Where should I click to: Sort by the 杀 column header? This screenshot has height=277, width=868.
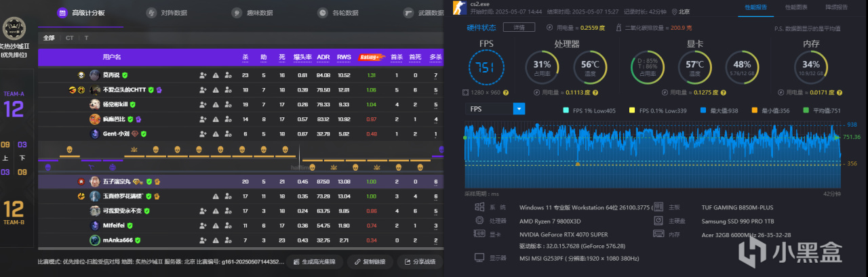pyautogui.click(x=245, y=57)
